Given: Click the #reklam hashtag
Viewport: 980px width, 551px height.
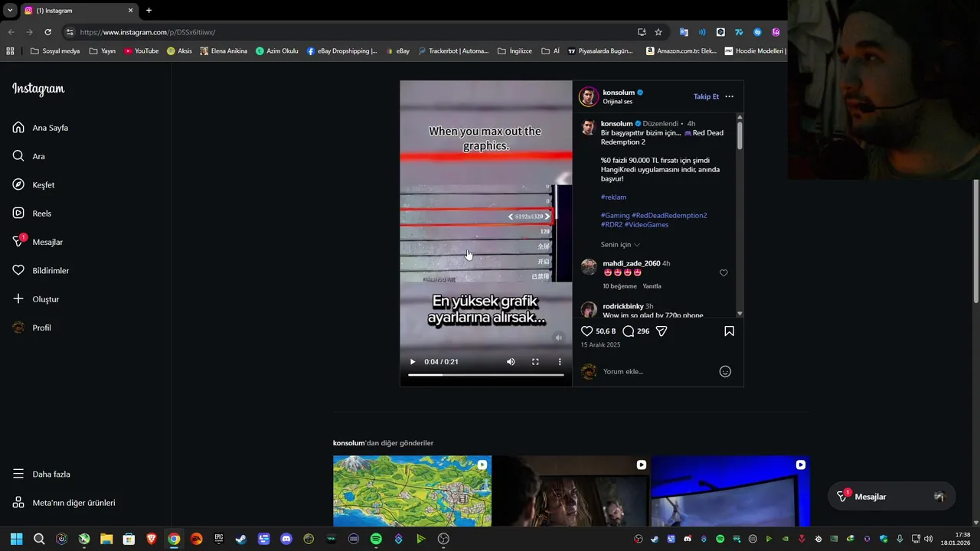Looking at the screenshot, I should [x=613, y=197].
